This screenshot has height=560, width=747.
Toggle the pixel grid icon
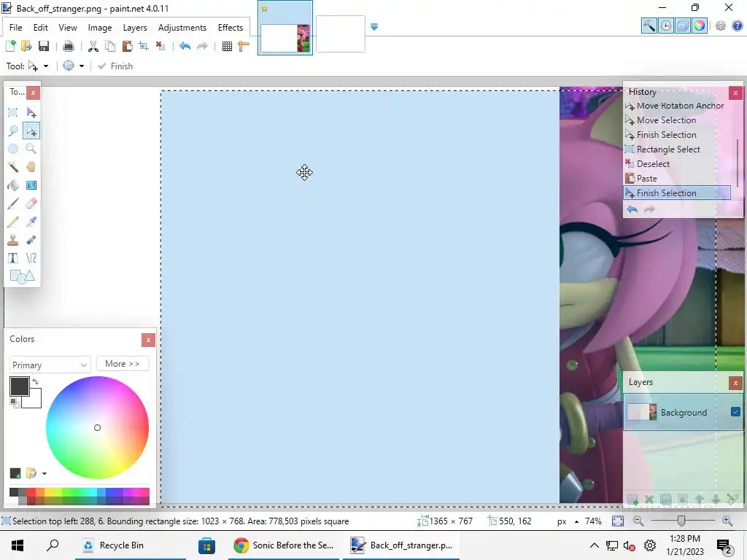pyautogui.click(x=228, y=46)
